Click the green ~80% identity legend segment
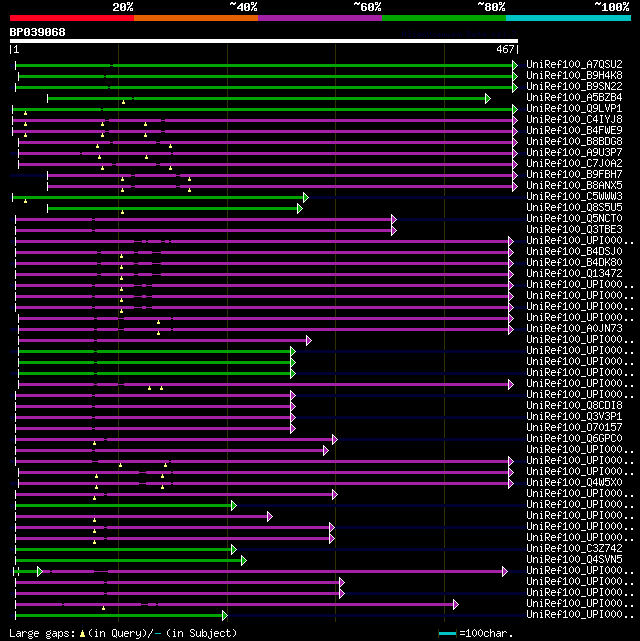 (x=444, y=18)
